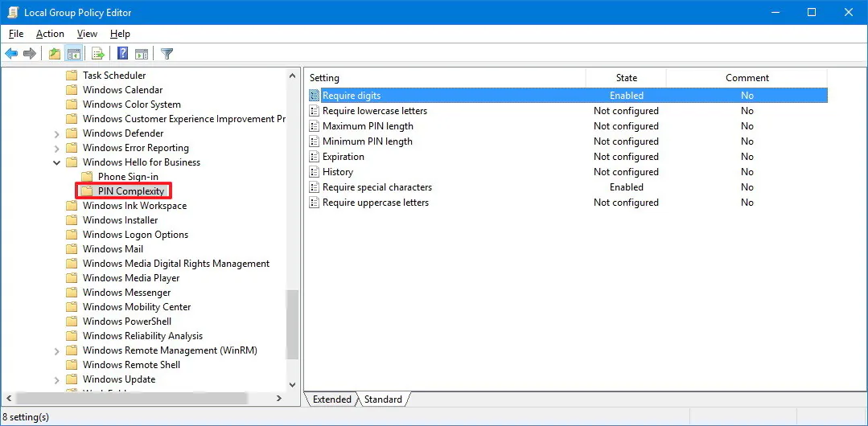Select the 'Maximum PIN length' setting name
This screenshot has width=868, height=426.
[x=368, y=126]
